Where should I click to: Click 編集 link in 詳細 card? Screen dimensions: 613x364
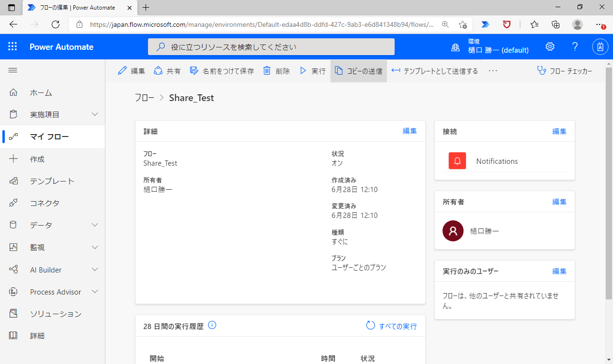tap(410, 131)
